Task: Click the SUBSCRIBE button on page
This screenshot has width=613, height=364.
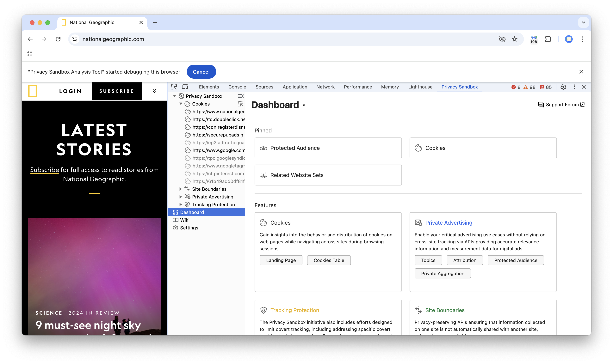Action: [x=117, y=91]
